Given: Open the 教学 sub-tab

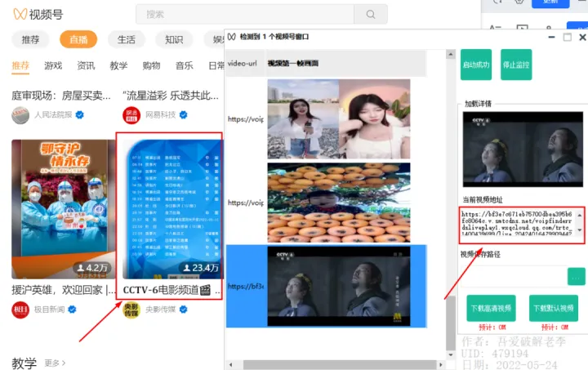Looking at the screenshot, I should coord(118,65).
